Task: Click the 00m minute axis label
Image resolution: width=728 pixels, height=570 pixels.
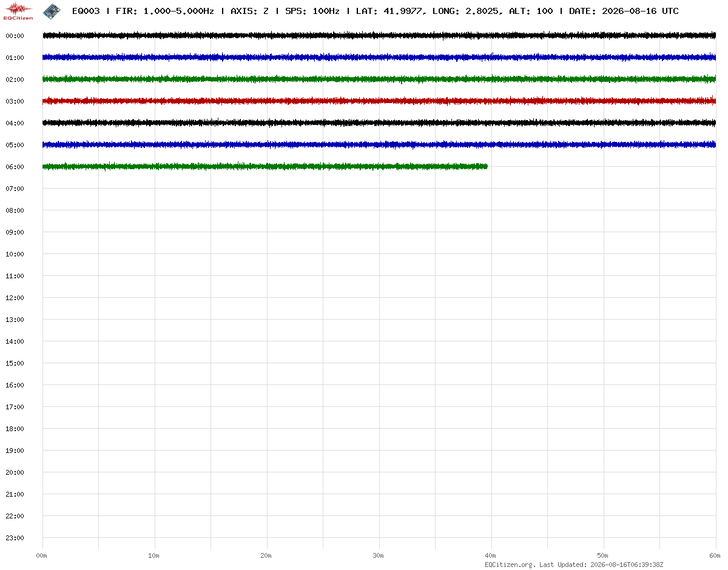Action: [42, 555]
